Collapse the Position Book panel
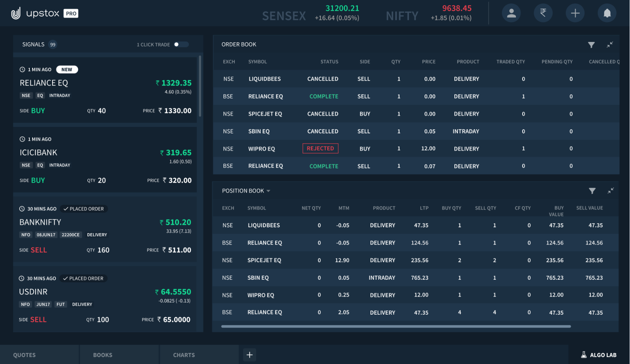630x364 pixels. point(610,191)
